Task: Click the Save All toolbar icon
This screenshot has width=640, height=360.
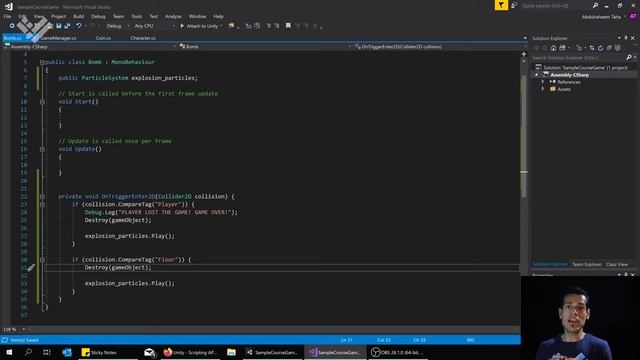Action: coord(67,26)
